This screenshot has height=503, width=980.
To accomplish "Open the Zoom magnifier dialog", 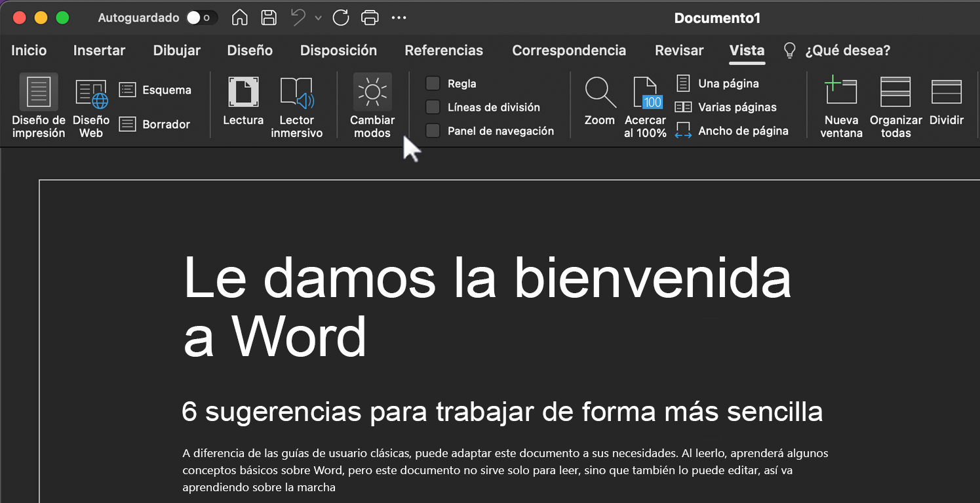I will coord(600,101).
